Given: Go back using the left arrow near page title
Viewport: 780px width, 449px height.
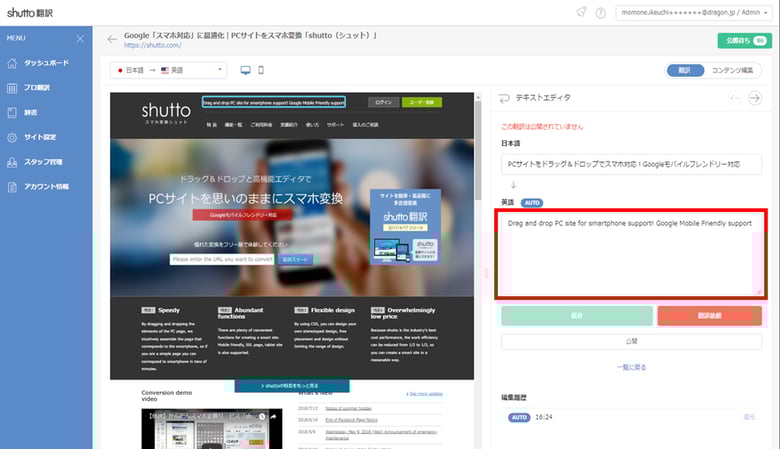Looking at the screenshot, I should [112, 39].
